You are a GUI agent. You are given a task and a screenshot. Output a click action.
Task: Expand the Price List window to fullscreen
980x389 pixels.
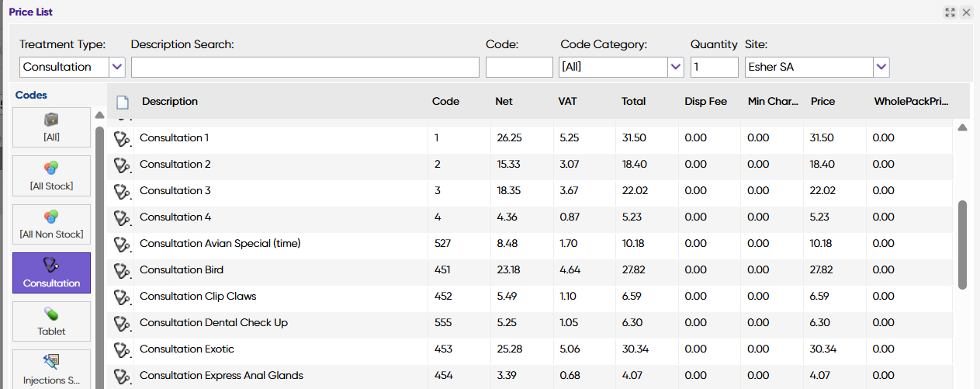click(951, 12)
